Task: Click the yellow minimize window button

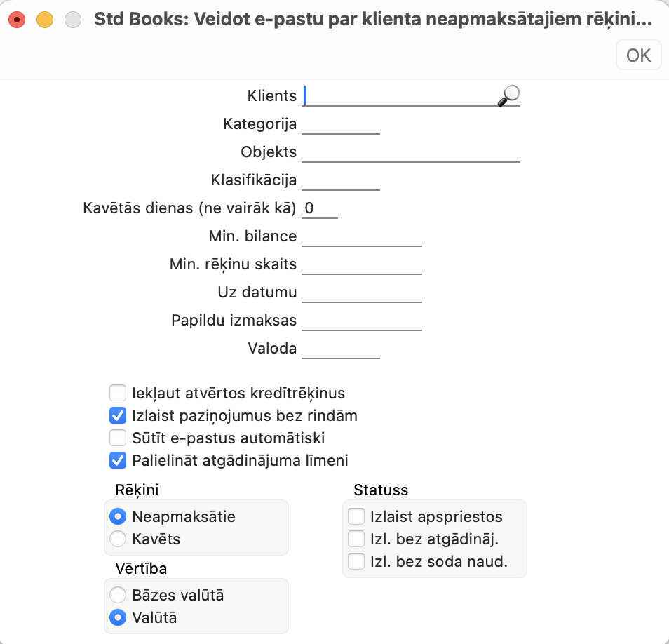Action: pyautogui.click(x=45, y=20)
